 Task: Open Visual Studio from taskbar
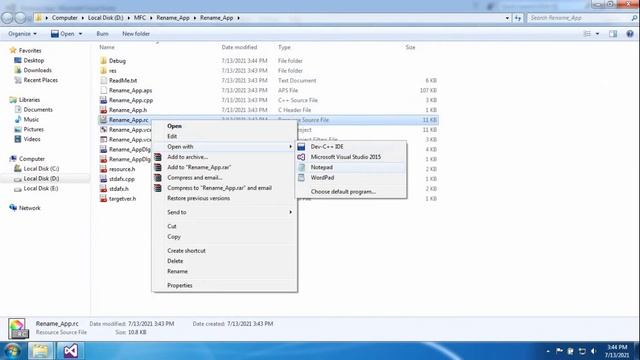[70, 351]
